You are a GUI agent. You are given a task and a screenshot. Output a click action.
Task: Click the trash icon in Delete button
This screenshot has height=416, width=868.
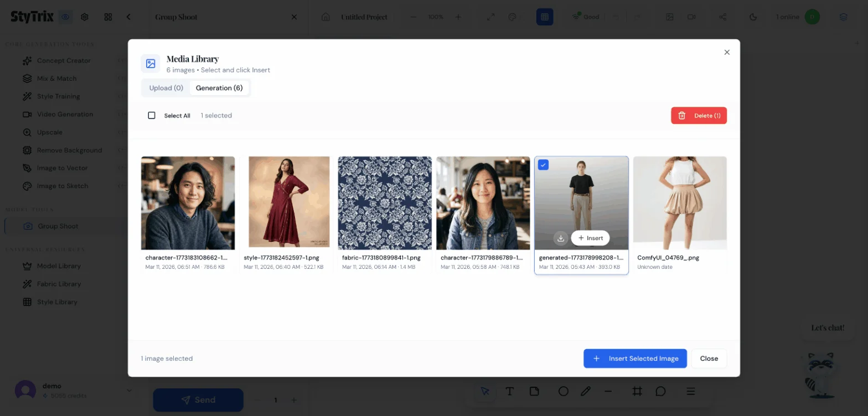coord(682,116)
